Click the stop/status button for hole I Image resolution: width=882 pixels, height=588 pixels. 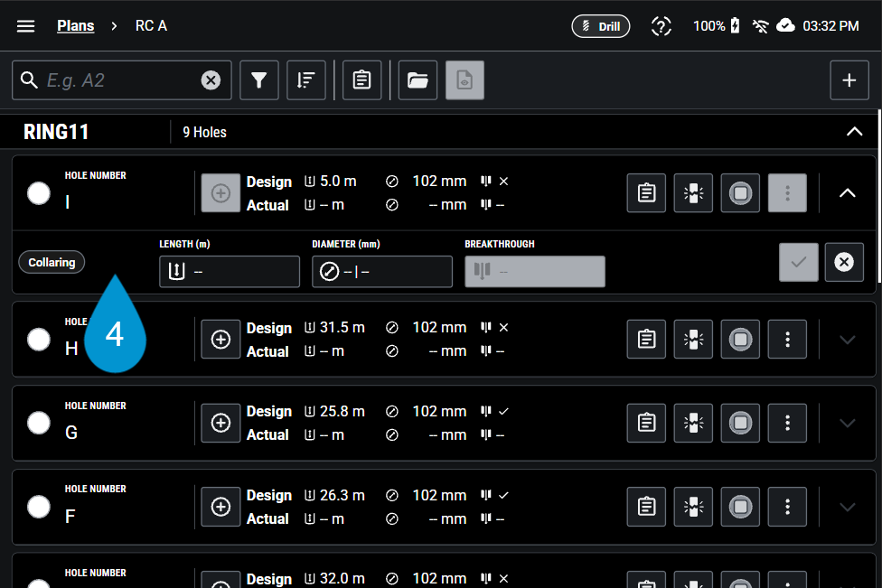point(740,193)
